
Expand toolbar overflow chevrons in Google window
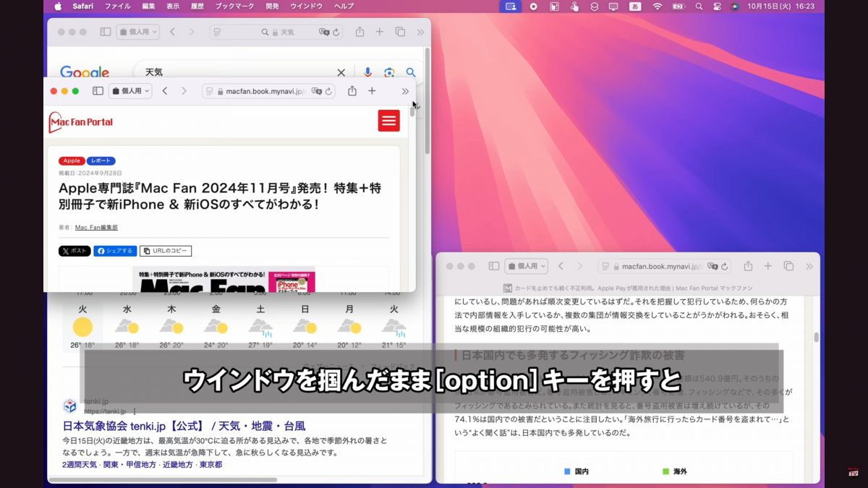coord(420,32)
